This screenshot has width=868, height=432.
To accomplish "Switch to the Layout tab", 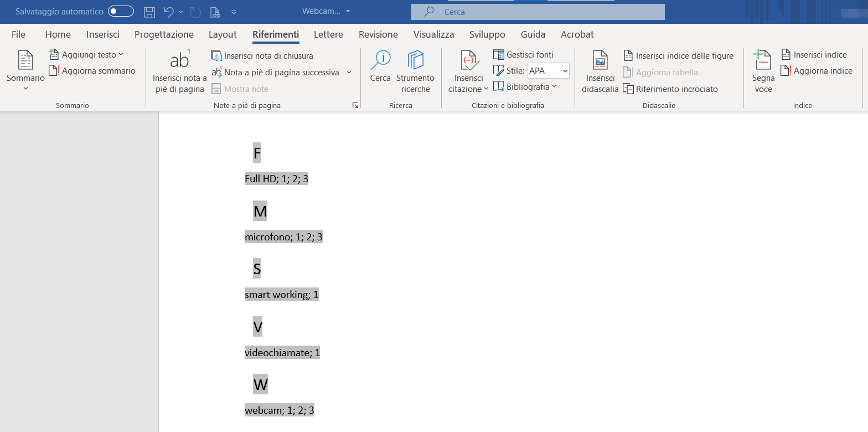I will [x=223, y=34].
